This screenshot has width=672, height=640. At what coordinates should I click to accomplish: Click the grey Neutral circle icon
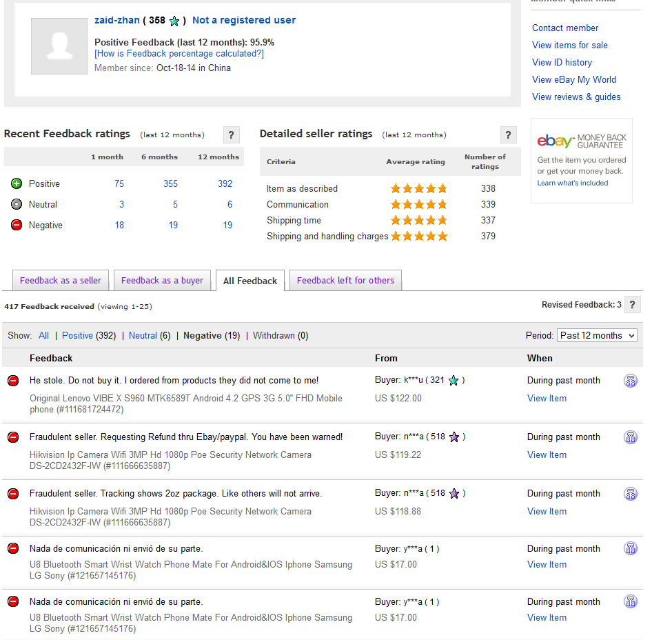[x=17, y=204]
